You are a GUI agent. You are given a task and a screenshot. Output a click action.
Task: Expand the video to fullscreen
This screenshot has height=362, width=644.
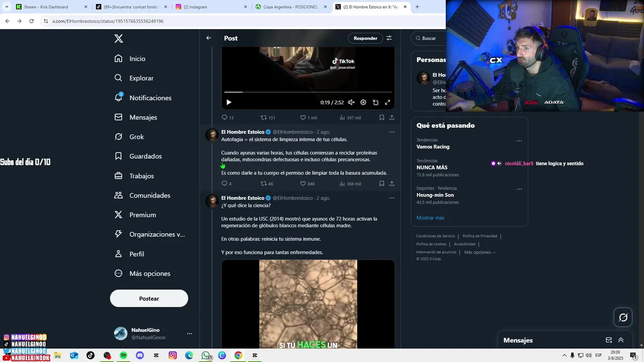387,102
